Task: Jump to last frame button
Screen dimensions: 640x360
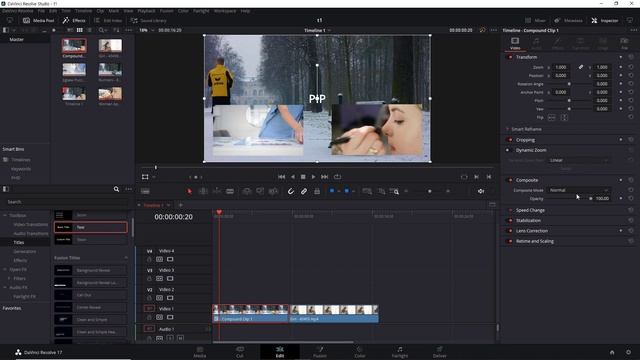Action: 324,177
